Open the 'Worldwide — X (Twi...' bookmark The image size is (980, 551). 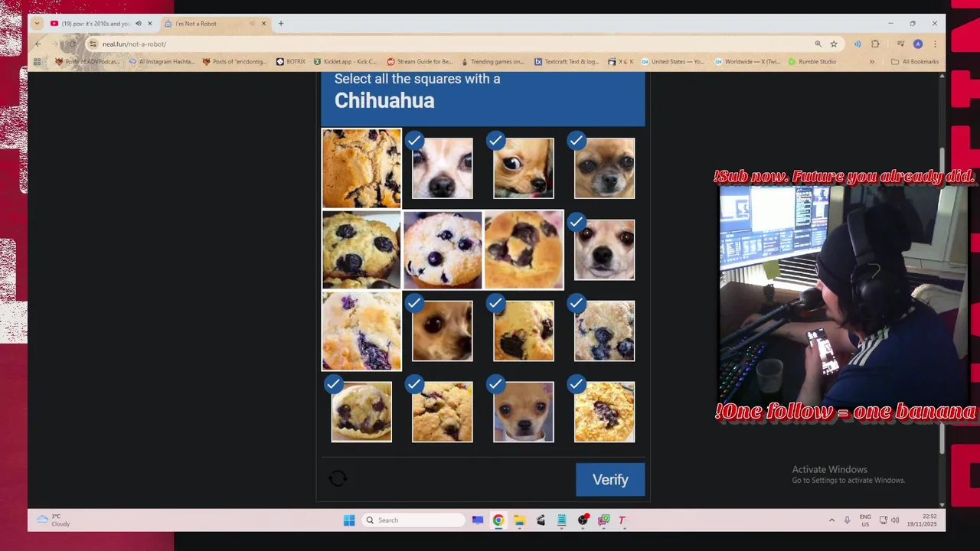click(746, 62)
